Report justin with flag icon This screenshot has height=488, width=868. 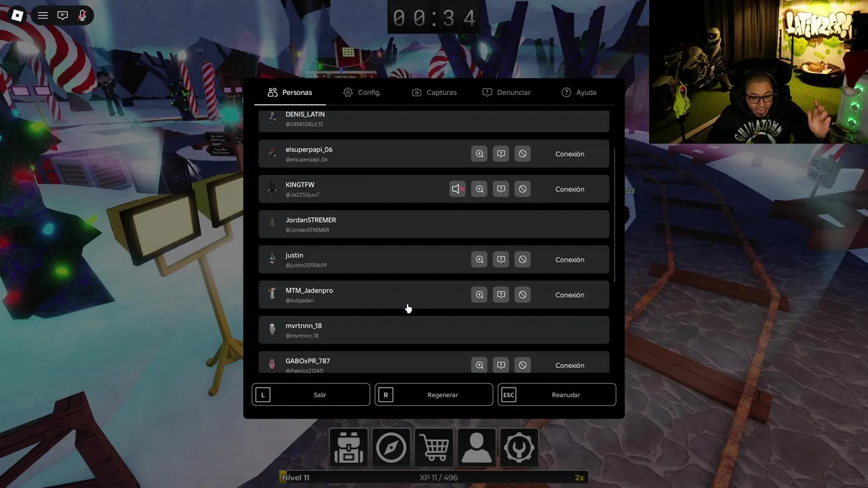click(501, 260)
